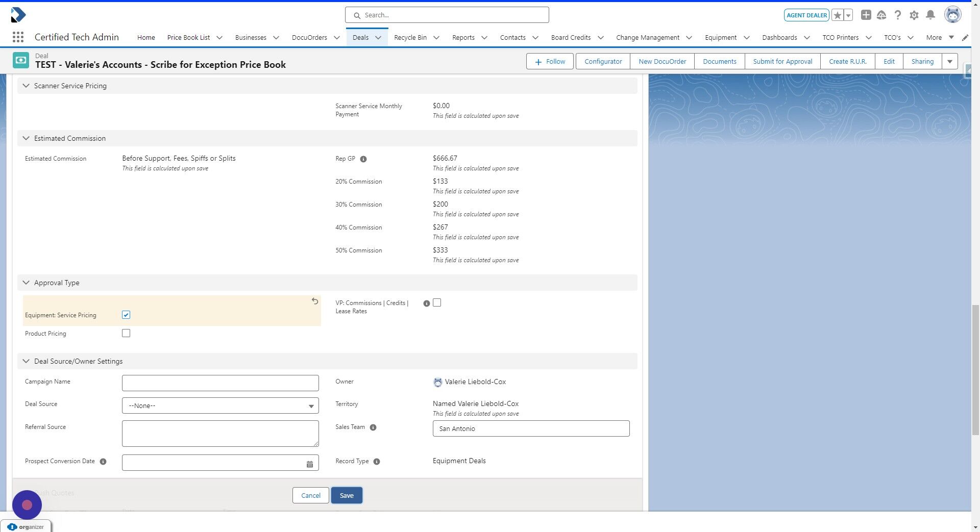This screenshot has width=980, height=532.
Task: Open the global actions plus icon
Action: pyautogui.click(x=866, y=15)
